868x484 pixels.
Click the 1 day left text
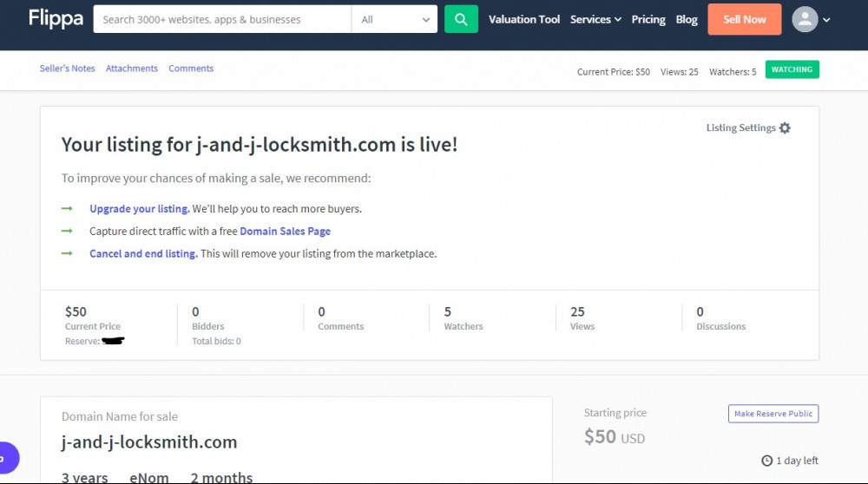797,461
